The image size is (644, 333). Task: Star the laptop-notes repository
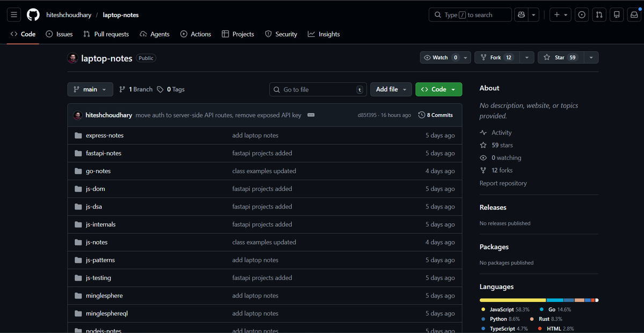click(561, 57)
